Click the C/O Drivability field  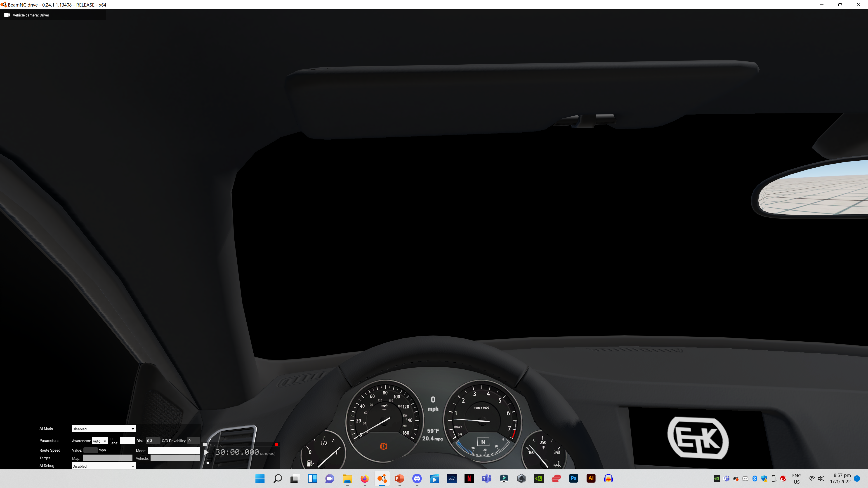pyautogui.click(x=193, y=441)
